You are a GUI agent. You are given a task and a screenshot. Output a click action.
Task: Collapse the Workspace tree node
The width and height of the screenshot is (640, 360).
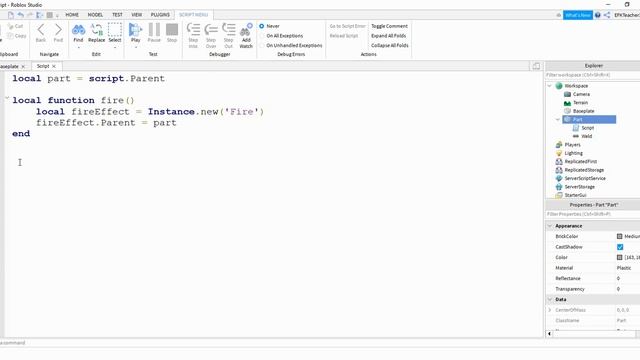coord(549,86)
